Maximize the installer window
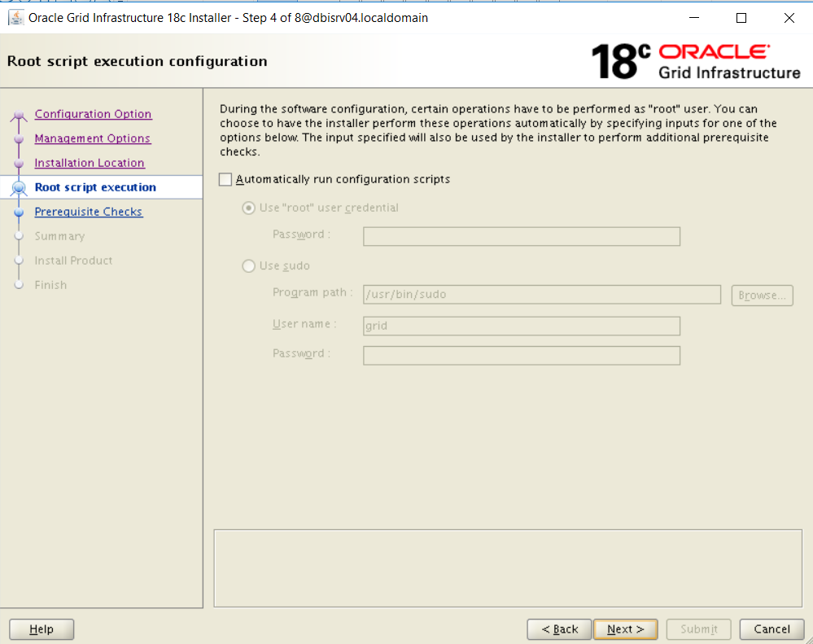813x644 pixels. pos(741,18)
